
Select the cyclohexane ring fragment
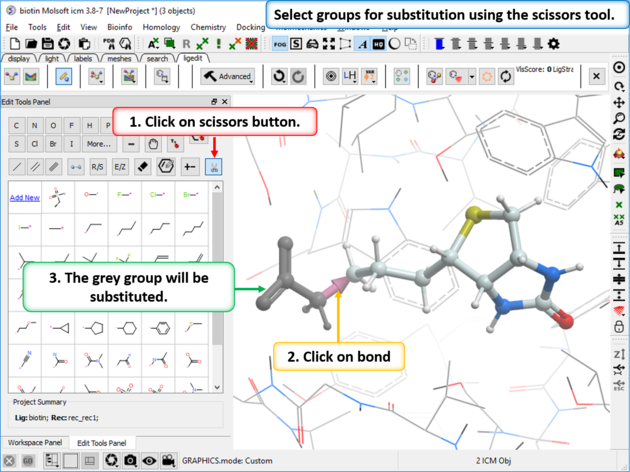[127, 327]
